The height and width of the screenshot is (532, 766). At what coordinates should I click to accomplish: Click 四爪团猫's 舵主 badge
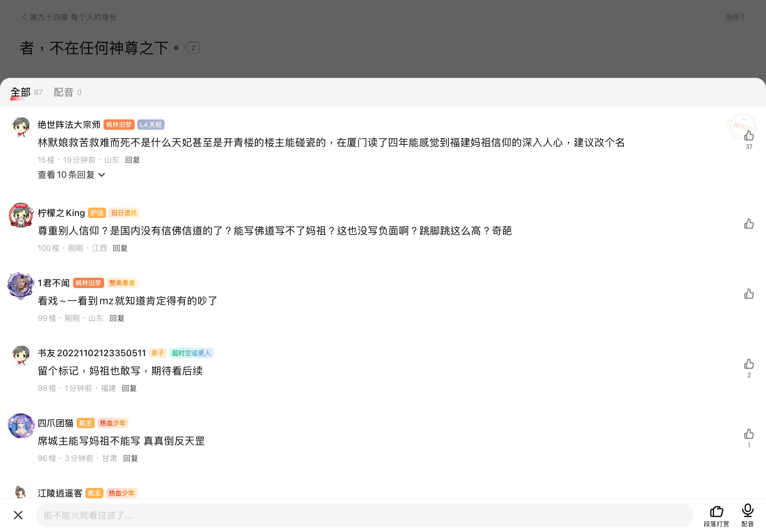[x=86, y=423]
